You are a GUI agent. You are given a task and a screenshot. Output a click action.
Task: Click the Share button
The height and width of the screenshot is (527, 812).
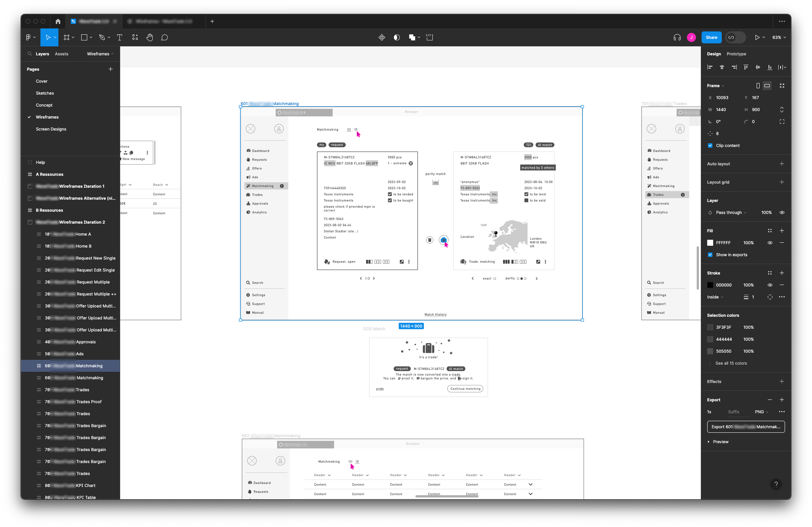[711, 37]
